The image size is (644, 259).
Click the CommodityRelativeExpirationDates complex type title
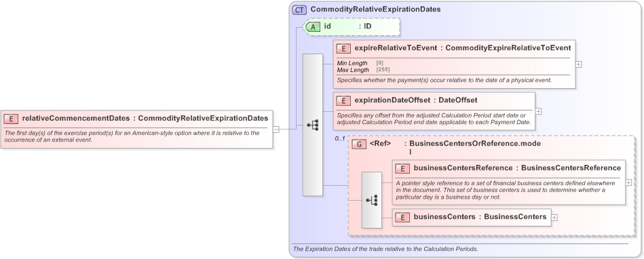(x=375, y=9)
